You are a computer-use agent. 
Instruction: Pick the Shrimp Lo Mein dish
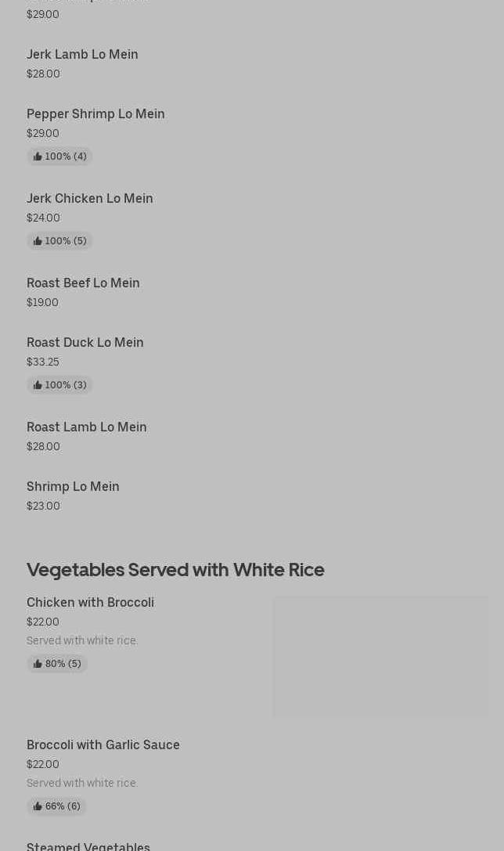click(73, 487)
